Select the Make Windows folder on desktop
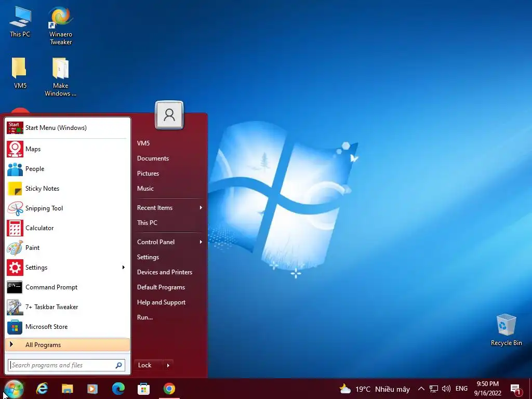The image size is (532, 399). tap(60, 77)
